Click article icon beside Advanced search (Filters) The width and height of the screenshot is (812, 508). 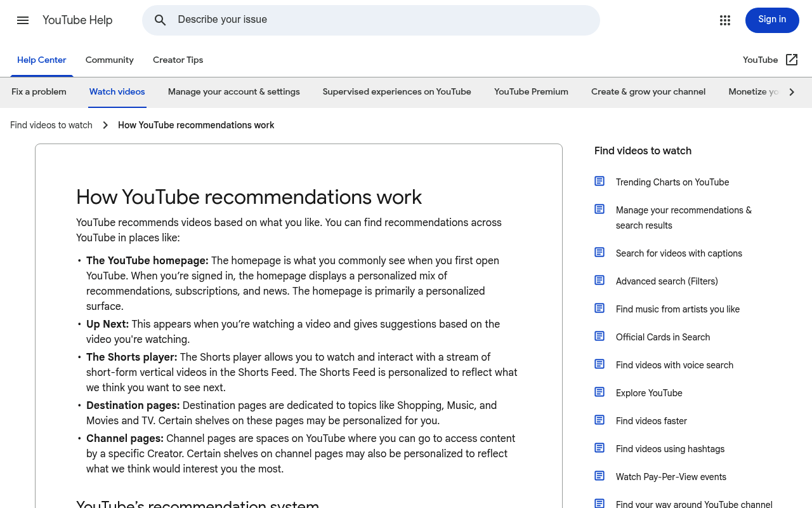(x=599, y=280)
